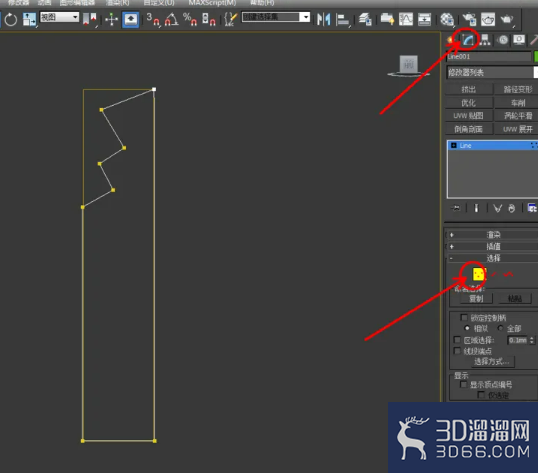
Task: Click the 复制 named selection button
Action: tap(476, 298)
